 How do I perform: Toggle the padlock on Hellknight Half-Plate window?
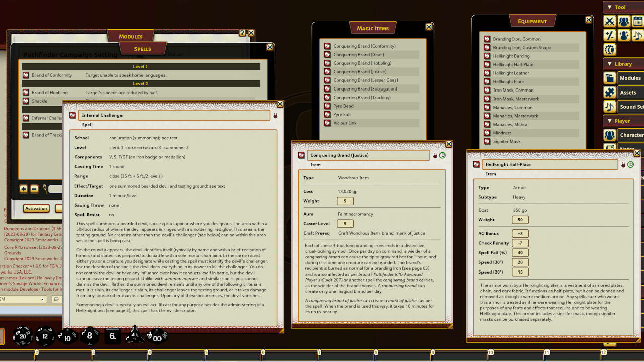(x=623, y=164)
